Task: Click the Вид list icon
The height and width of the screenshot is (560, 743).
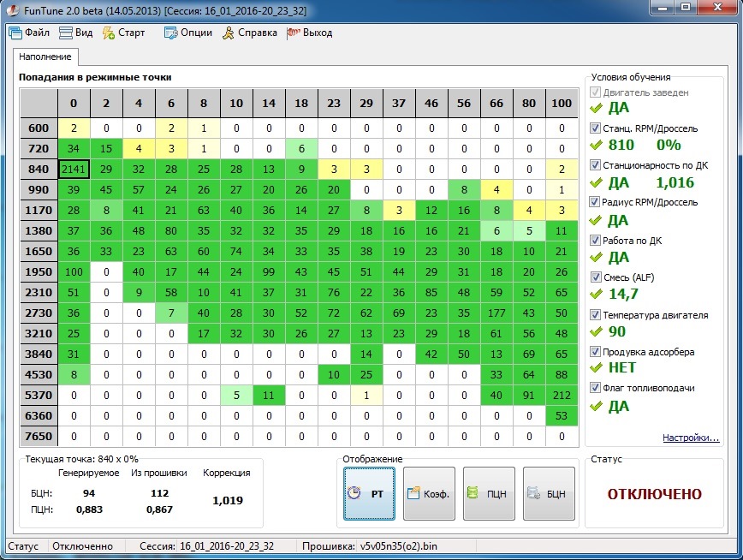Action: coord(65,33)
